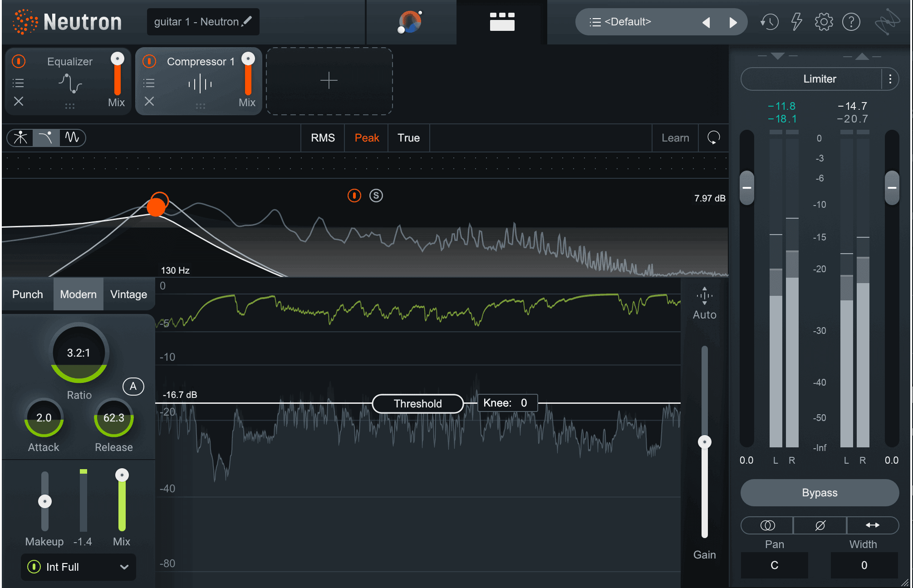This screenshot has width=913, height=588.
Task: Toggle the invert phase icon
Action: tap(820, 525)
